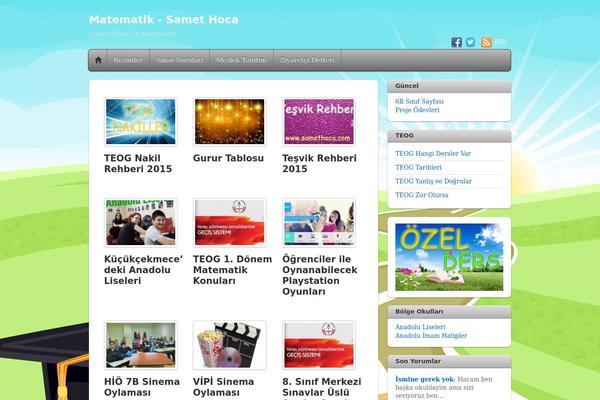Click the TEOG Nakil Rehberi 2015 heading
This screenshot has height=400, width=600.
point(138,163)
